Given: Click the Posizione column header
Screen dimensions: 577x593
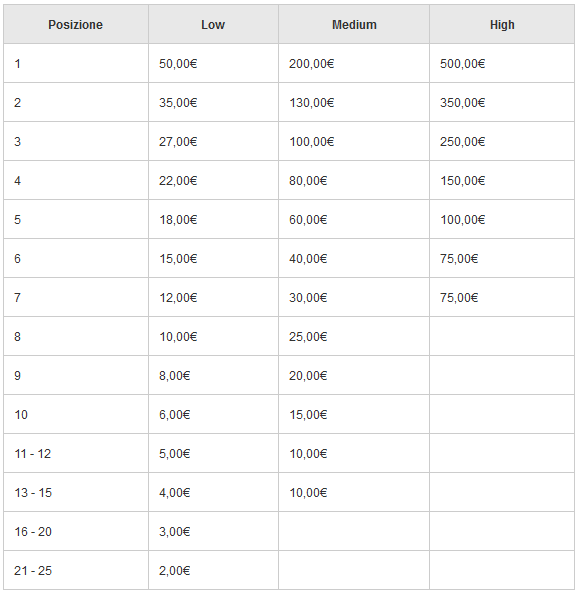Looking at the screenshot, I should click(76, 24).
